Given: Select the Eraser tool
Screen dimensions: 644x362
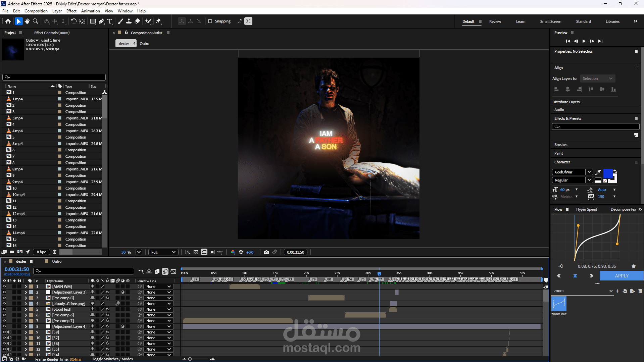Looking at the screenshot, I should tap(137, 21).
